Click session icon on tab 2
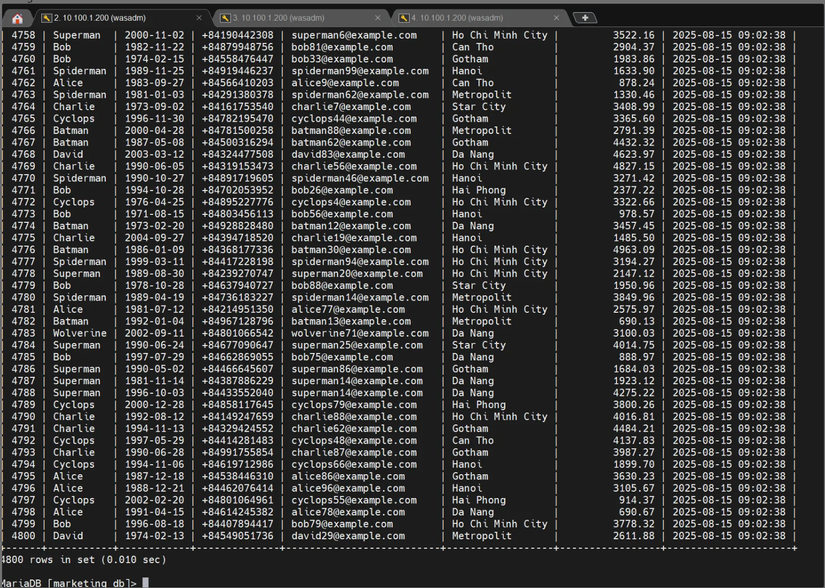 (x=46, y=18)
